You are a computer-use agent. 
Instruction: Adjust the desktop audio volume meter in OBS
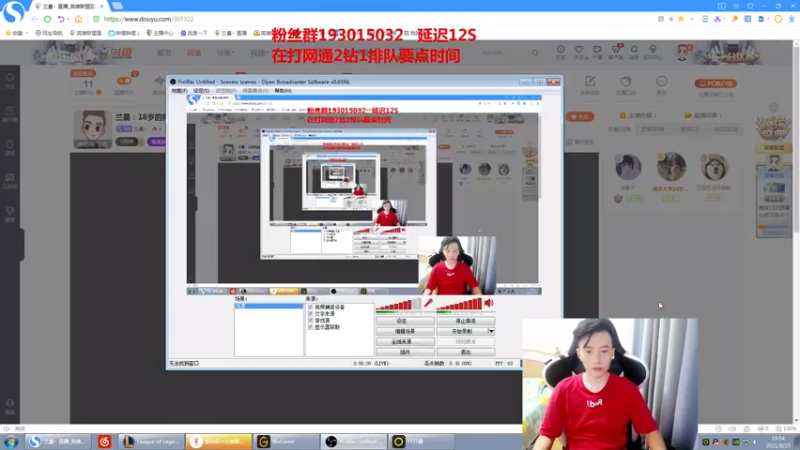coord(459,305)
